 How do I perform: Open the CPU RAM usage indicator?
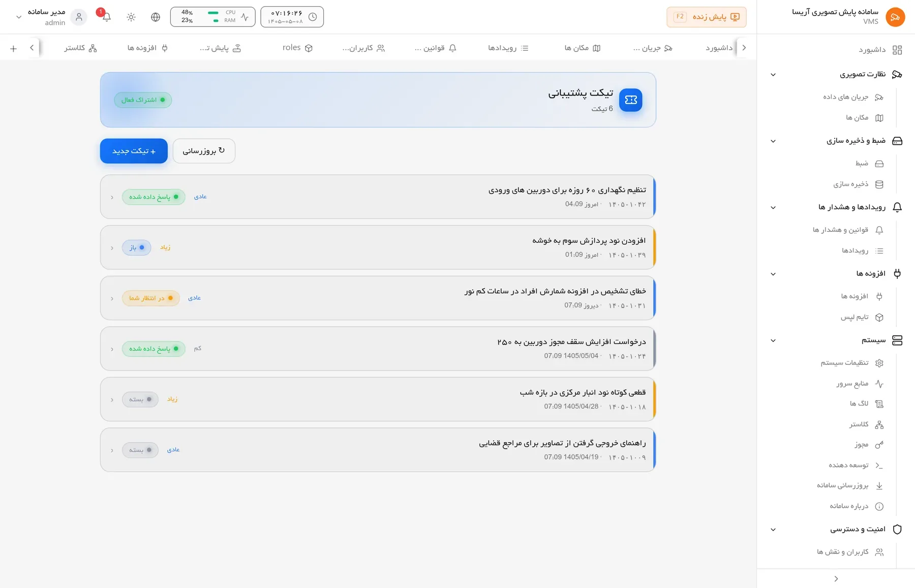point(213,17)
